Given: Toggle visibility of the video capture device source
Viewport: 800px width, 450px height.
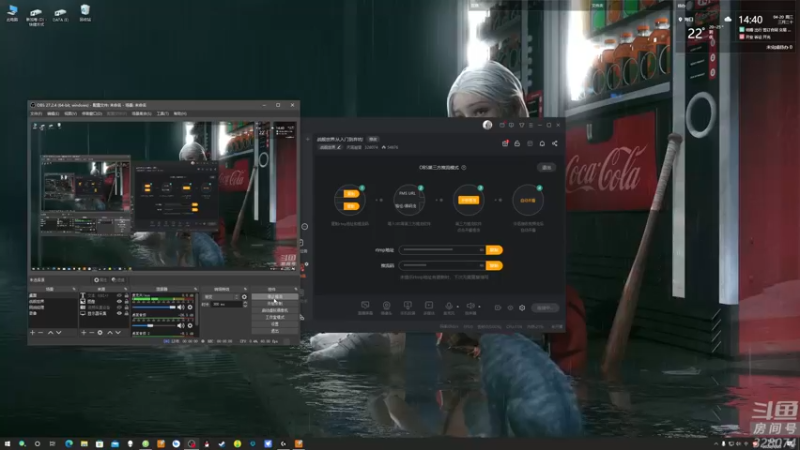Looking at the screenshot, I should (x=119, y=307).
